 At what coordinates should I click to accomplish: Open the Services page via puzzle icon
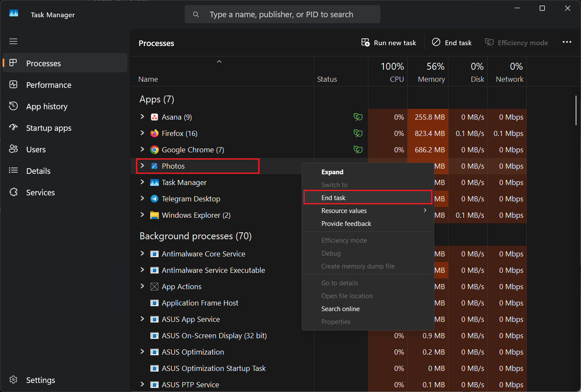[13, 192]
